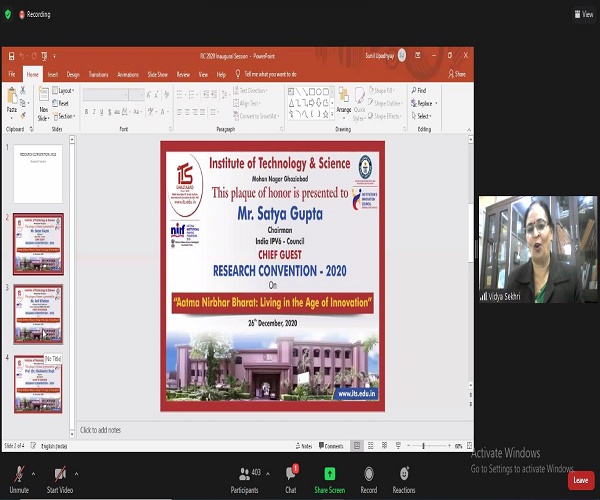
Task: Insert a New Slide
Action: click(x=44, y=104)
